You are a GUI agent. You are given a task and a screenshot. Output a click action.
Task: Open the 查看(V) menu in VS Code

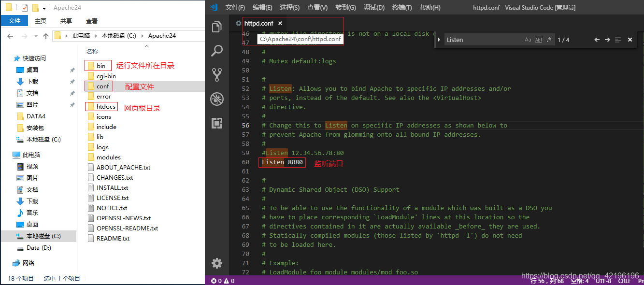[317, 8]
